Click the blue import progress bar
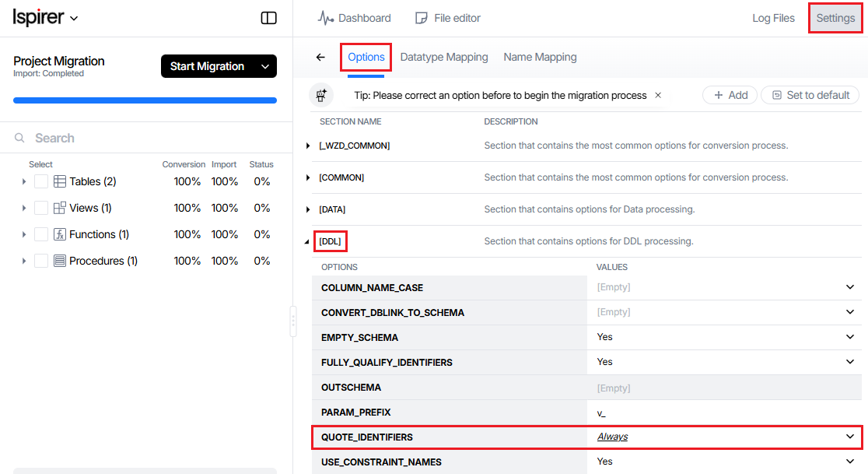 [x=145, y=100]
